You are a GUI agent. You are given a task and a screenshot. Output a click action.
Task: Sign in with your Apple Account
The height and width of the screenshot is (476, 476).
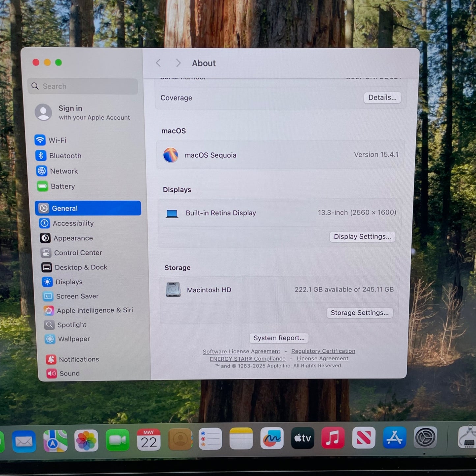pos(83,112)
